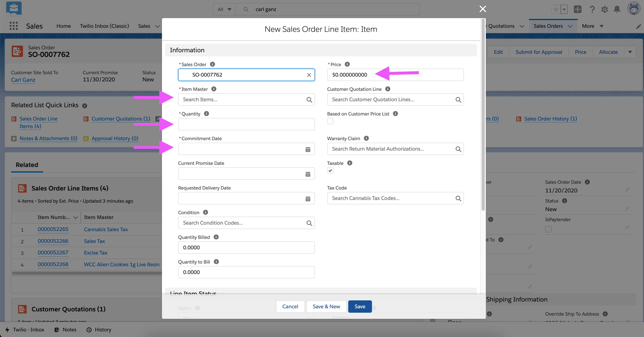
Task: Focus the Price input field
Action: click(395, 75)
